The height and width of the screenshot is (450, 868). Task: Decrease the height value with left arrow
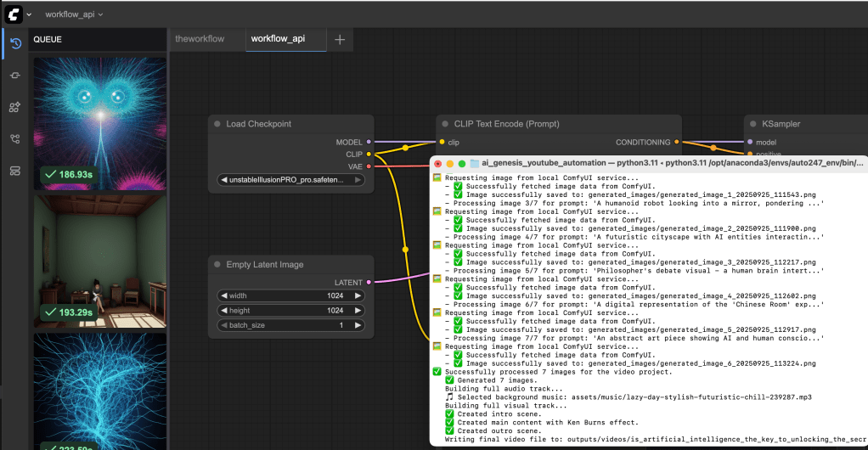coord(223,311)
